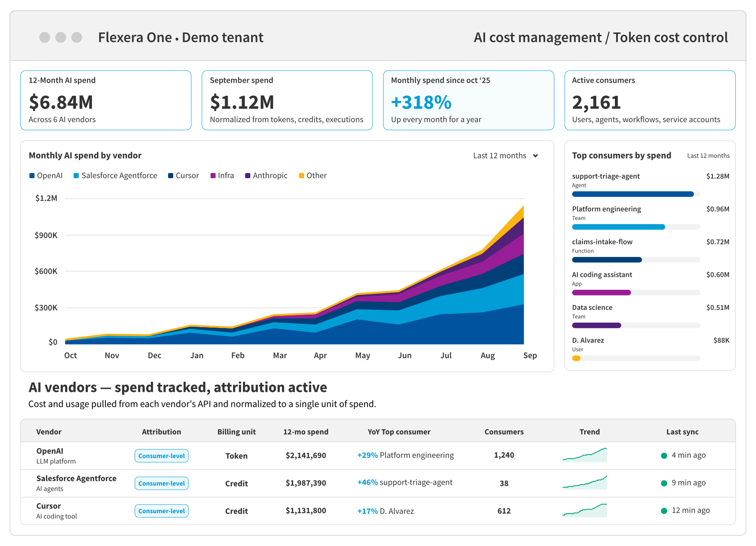756x546 pixels.
Task: Select the AI coding assistant spend bar
Action: click(636, 292)
